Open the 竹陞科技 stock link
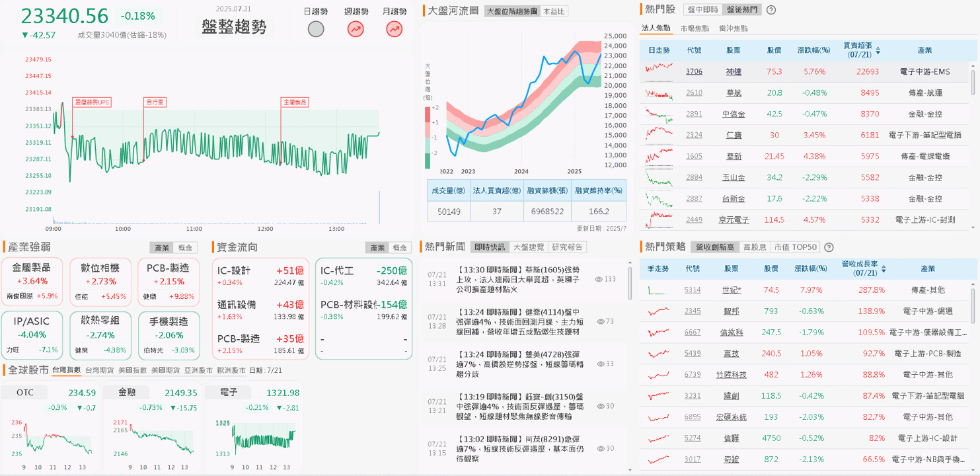 click(732, 374)
